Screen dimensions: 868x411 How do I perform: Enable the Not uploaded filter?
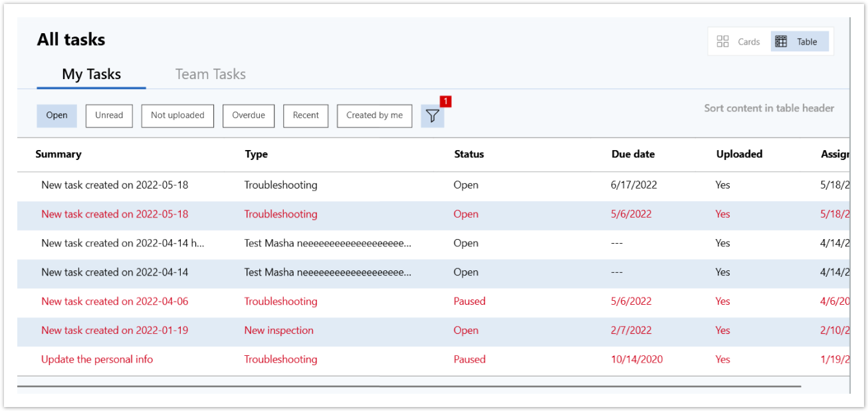(x=177, y=116)
